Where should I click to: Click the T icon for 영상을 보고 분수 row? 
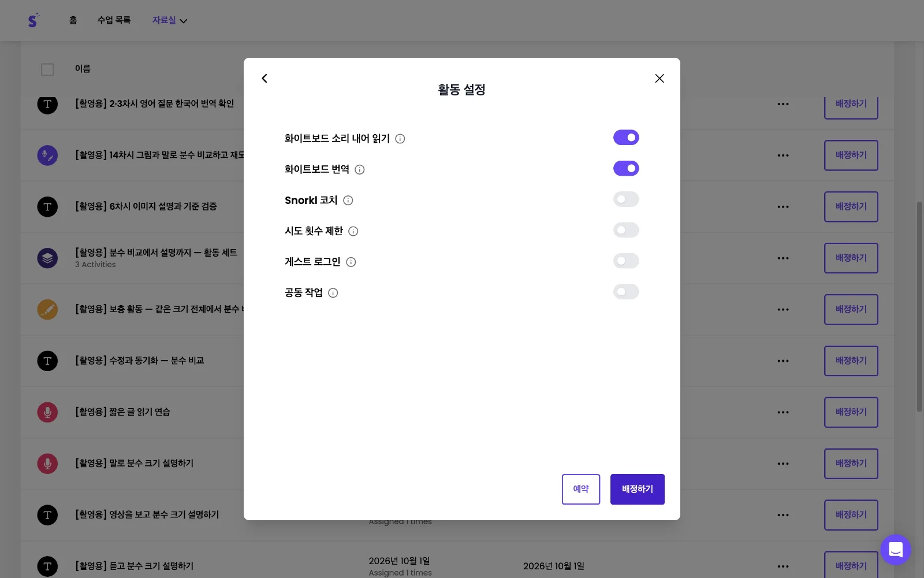coord(47,515)
